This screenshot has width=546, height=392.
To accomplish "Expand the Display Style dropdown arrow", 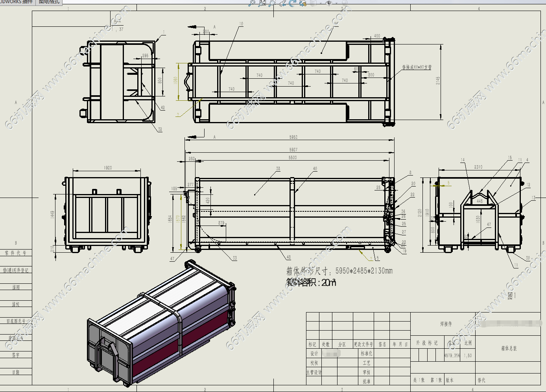I will [x=320, y=3].
